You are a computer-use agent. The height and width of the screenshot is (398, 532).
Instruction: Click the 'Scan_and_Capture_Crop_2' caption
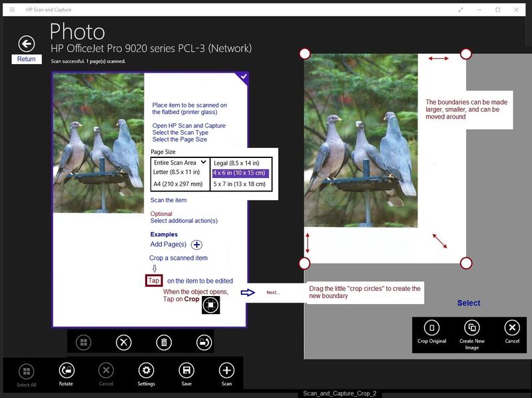point(340,393)
